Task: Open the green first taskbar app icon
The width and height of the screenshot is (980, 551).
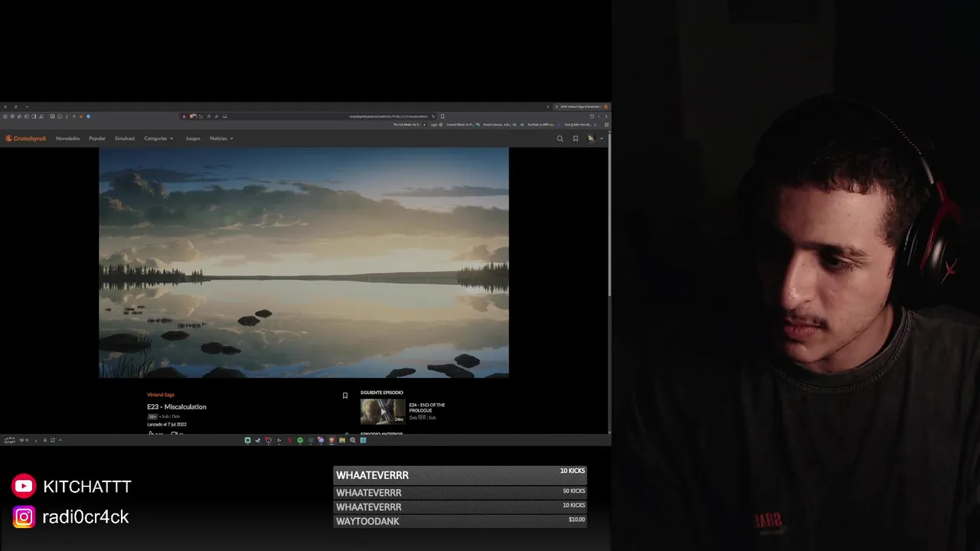Action: pos(248,440)
